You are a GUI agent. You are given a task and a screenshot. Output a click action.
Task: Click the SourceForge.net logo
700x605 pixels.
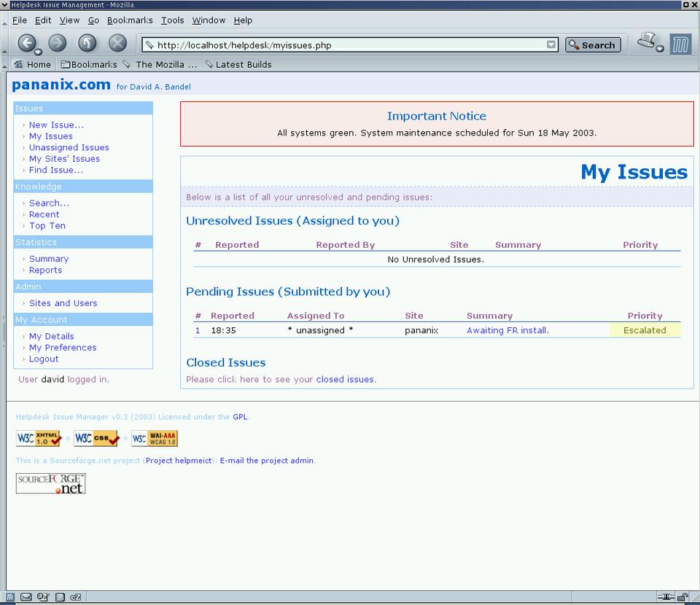(x=51, y=483)
